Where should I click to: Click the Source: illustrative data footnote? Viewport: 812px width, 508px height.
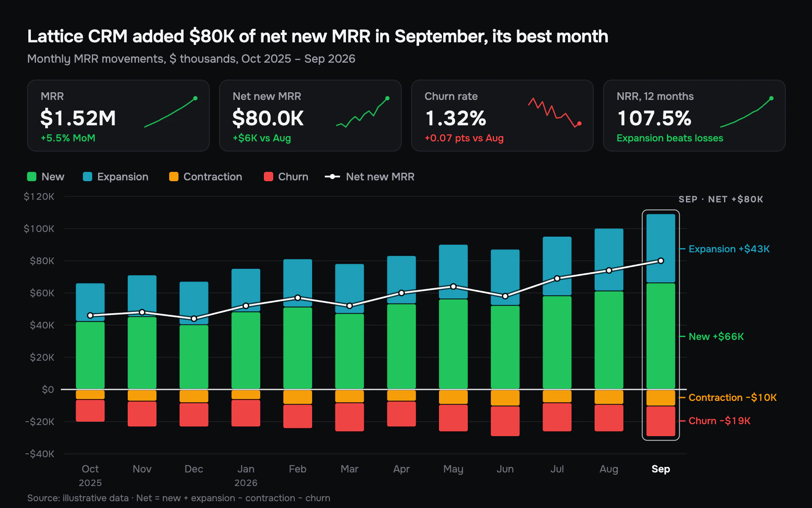click(x=178, y=498)
